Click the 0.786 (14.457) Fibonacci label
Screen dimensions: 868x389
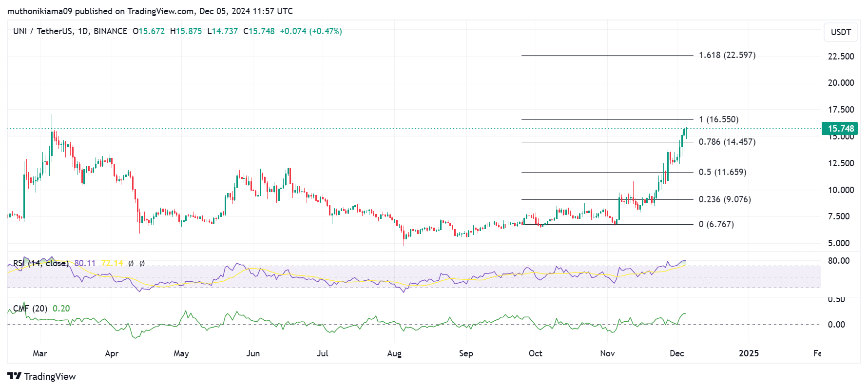pos(727,142)
